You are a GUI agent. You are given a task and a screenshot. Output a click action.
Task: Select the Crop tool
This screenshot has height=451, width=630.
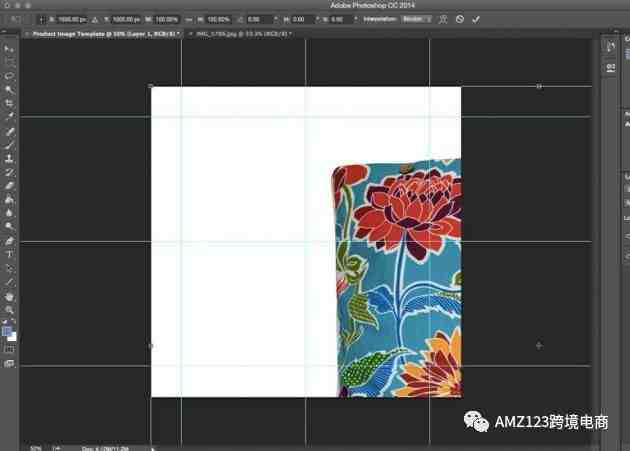[9, 103]
